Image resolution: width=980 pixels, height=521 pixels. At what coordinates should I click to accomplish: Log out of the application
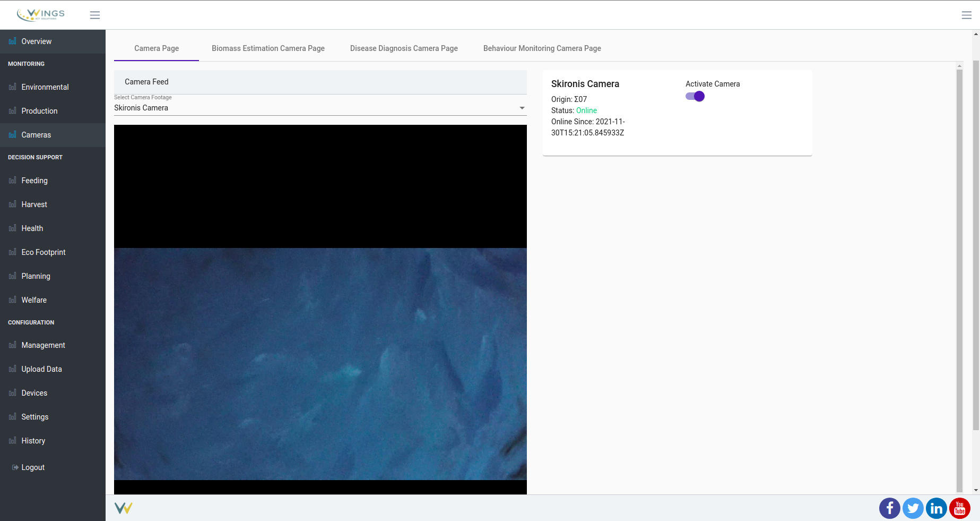coord(53,467)
